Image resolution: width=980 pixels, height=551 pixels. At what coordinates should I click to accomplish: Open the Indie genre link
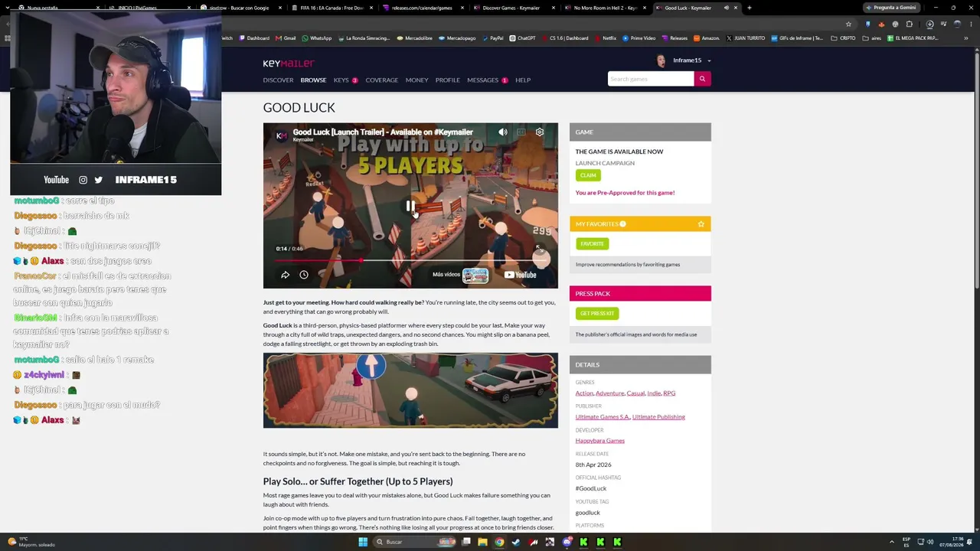654,393
